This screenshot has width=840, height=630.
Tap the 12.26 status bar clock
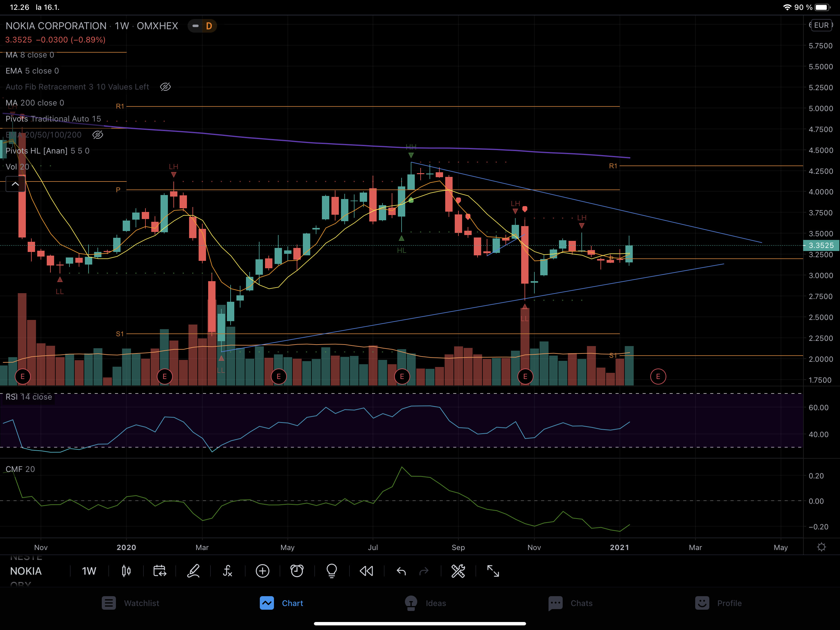pyautogui.click(x=19, y=7)
